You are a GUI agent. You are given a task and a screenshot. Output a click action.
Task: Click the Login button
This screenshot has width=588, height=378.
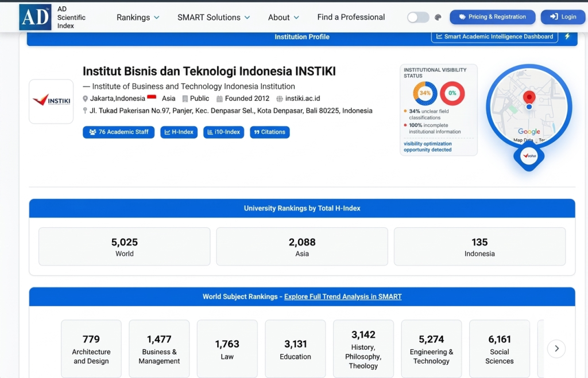[563, 17]
